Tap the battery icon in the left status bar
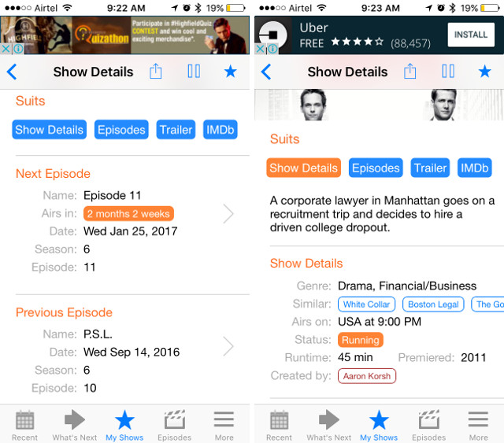The width and height of the screenshot is (504, 443). 235,8
